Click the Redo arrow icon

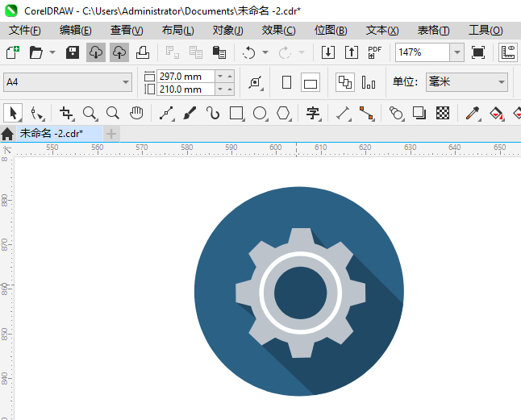285,52
